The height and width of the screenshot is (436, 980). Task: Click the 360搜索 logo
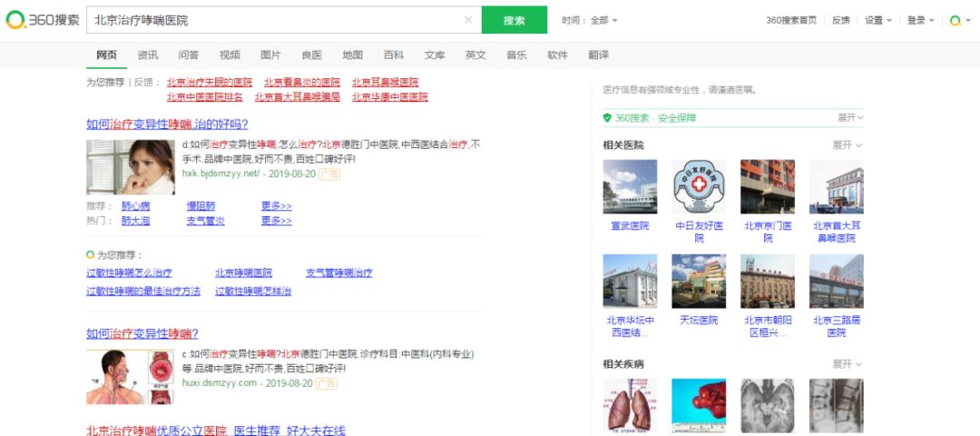click(42, 20)
